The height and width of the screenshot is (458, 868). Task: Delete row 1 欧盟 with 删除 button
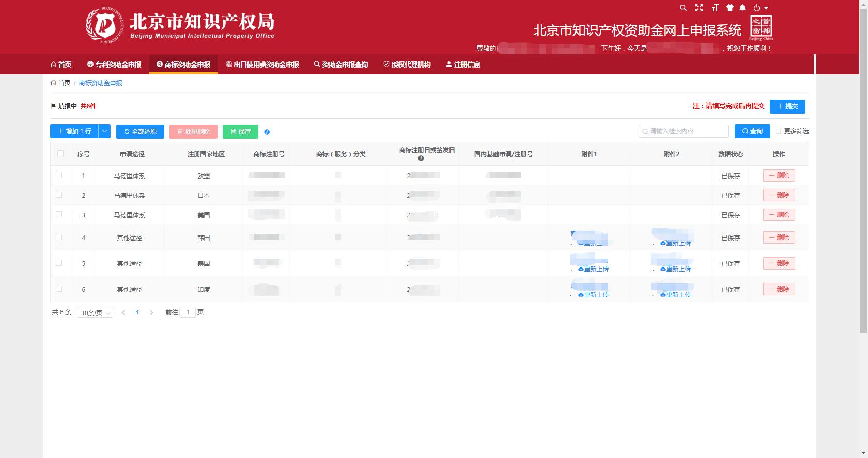point(779,176)
